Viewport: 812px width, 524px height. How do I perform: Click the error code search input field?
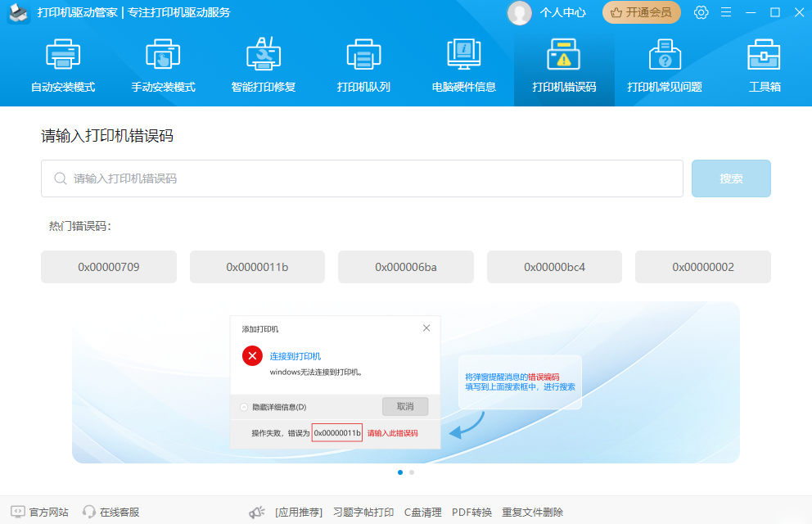point(362,178)
